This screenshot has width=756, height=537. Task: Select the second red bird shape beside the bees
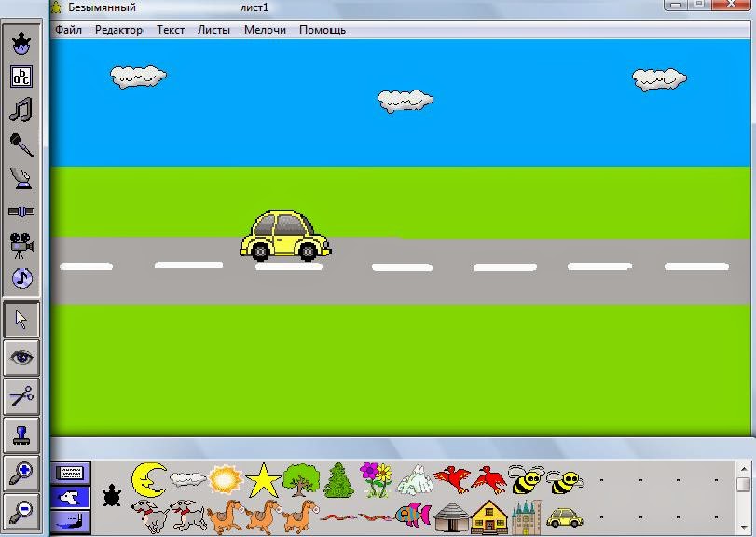[x=488, y=480]
